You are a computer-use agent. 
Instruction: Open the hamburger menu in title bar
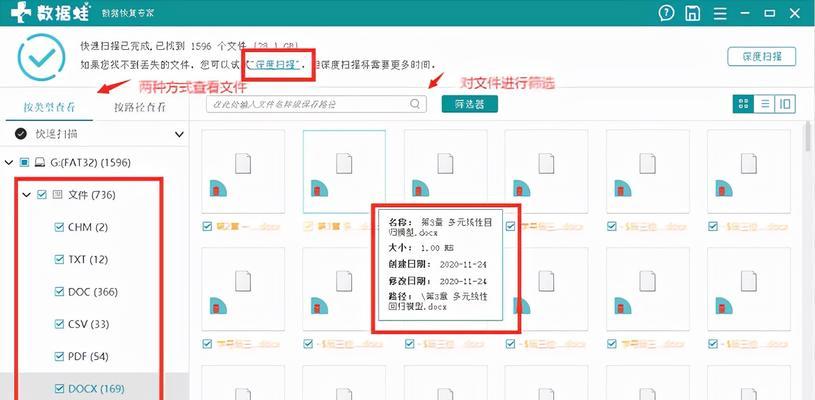click(720, 14)
